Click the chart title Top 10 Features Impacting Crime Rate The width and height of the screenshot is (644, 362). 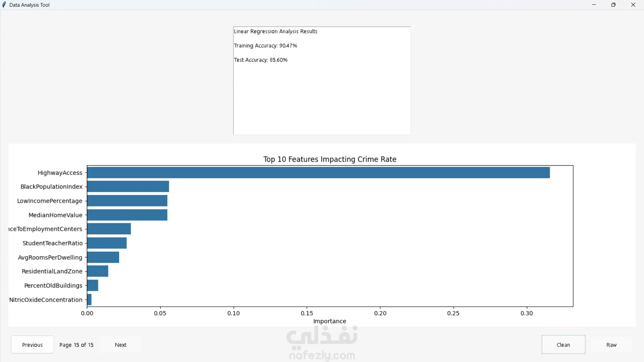(x=330, y=159)
